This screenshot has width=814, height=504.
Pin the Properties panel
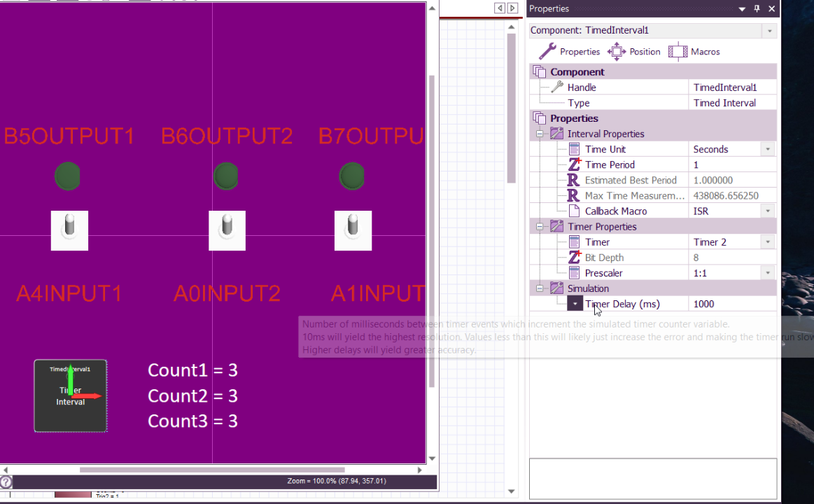pos(756,8)
